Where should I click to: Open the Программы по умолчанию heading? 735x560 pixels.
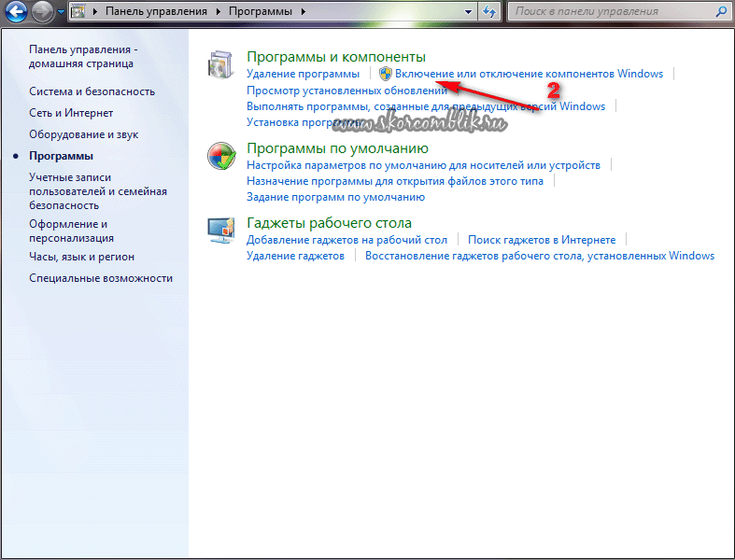(x=337, y=148)
